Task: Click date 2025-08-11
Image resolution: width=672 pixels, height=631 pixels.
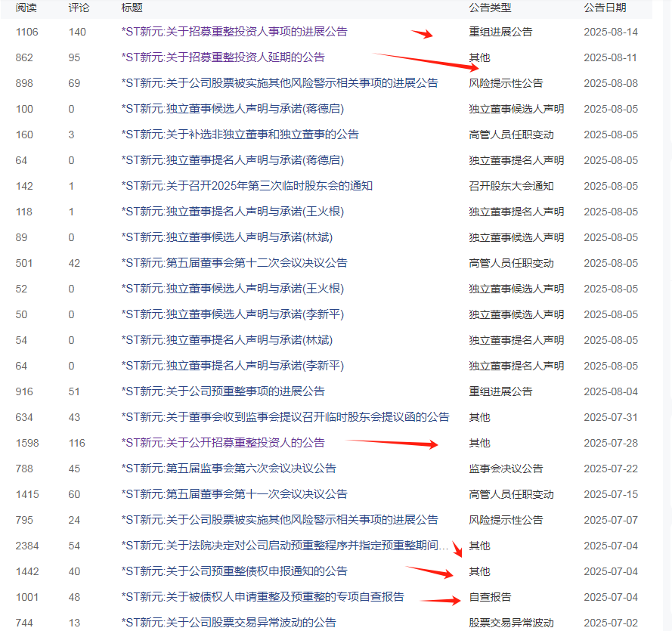Action: (x=610, y=58)
